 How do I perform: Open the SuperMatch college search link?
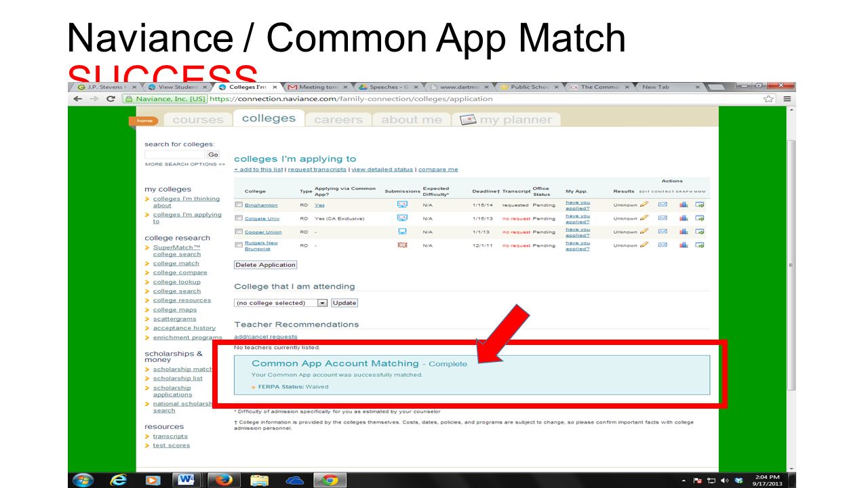177,251
